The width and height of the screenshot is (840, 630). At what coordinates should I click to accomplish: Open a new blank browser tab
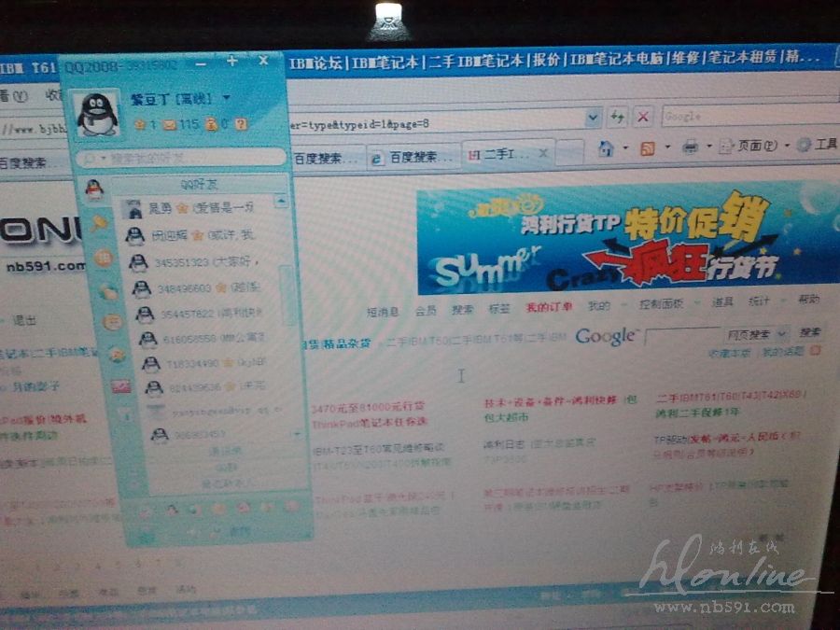click(569, 152)
